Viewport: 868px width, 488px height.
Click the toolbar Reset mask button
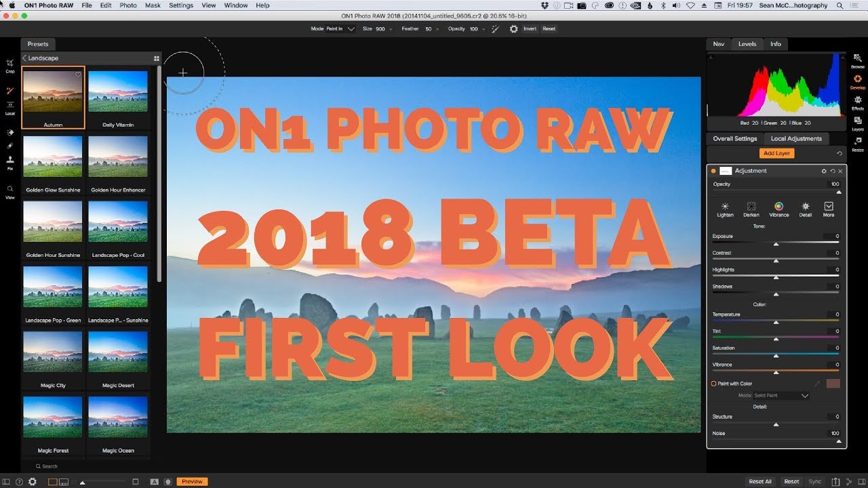point(549,29)
